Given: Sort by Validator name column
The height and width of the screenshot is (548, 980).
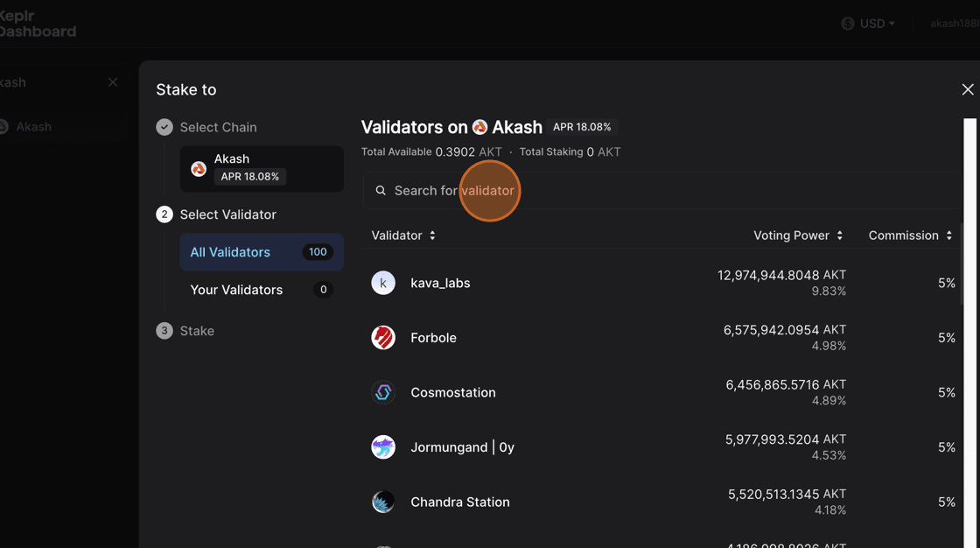Looking at the screenshot, I should coord(403,235).
